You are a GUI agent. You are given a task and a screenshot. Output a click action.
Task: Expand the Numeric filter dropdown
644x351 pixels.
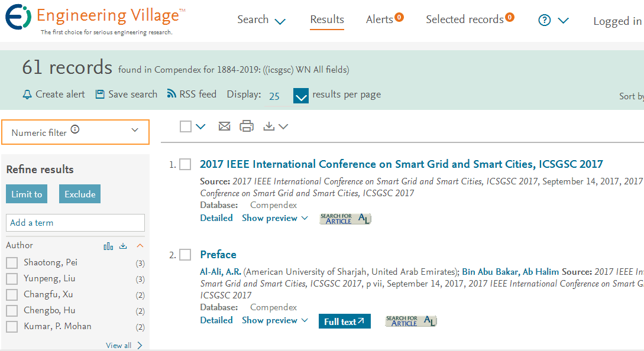135,130
